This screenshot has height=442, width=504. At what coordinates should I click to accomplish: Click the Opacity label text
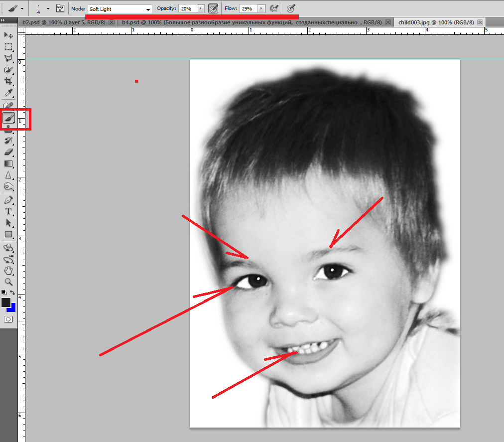point(166,8)
